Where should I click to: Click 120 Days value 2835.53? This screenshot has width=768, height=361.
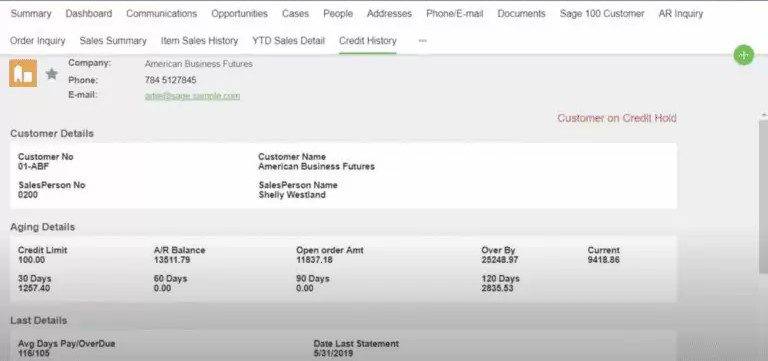click(497, 289)
